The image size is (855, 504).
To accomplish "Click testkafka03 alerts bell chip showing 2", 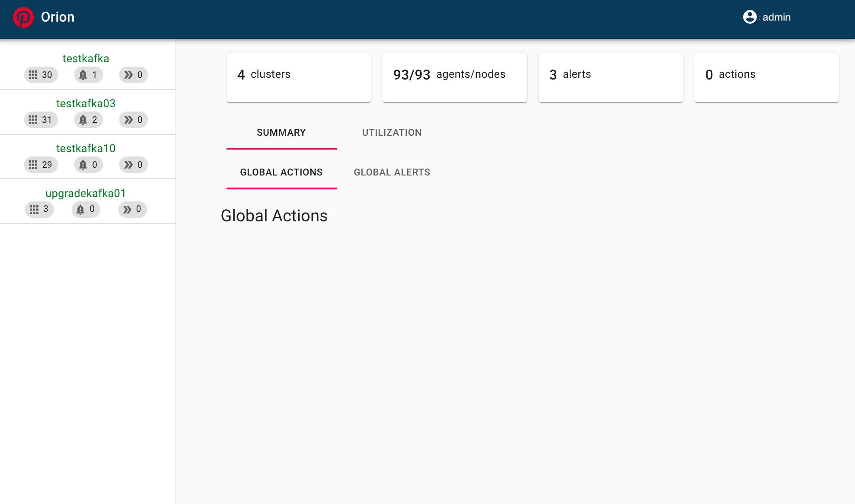I will point(88,120).
